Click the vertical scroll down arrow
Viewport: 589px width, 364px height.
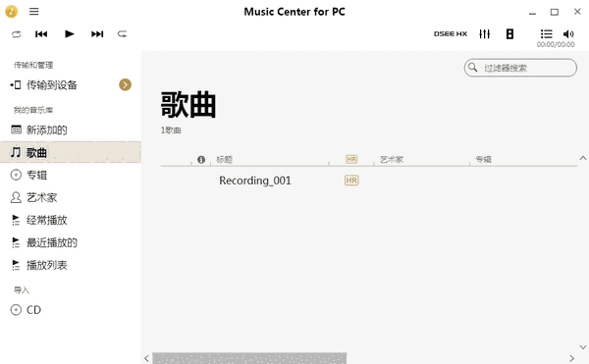[x=583, y=347]
